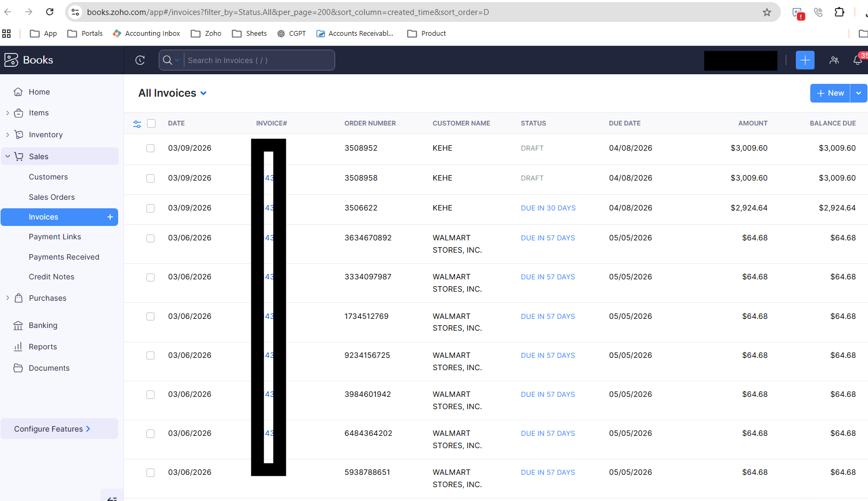The width and height of the screenshot is (868, 501).
Task: Sort by the DUE DATE column header
Action: pyautogui.click(x=625, y=123)
